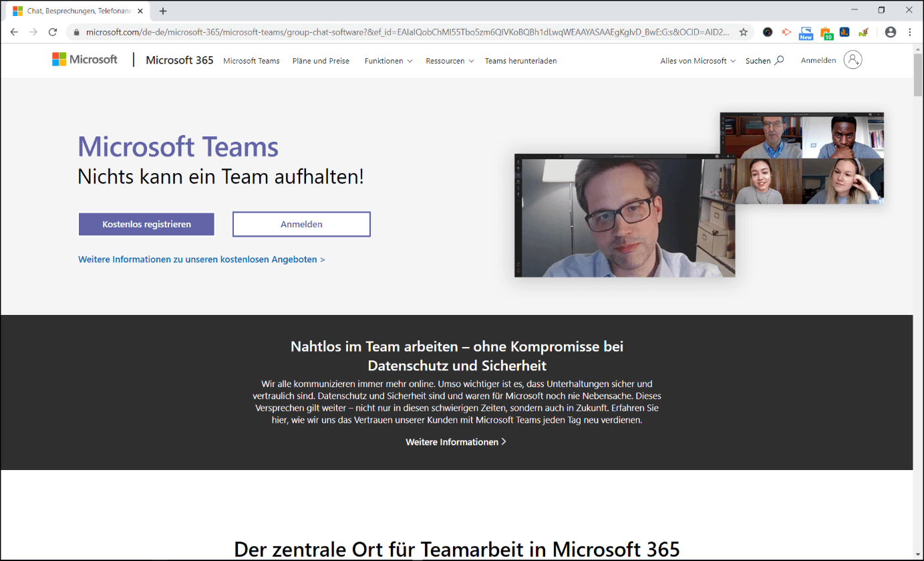
Task: Click the Suchen text label
Action: point(758,61)
